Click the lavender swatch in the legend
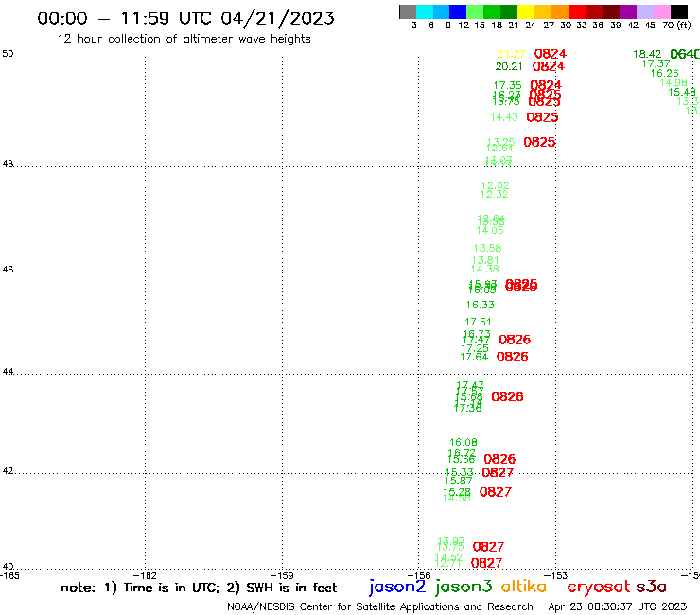The image size is (700, 615). pos(645,11)
